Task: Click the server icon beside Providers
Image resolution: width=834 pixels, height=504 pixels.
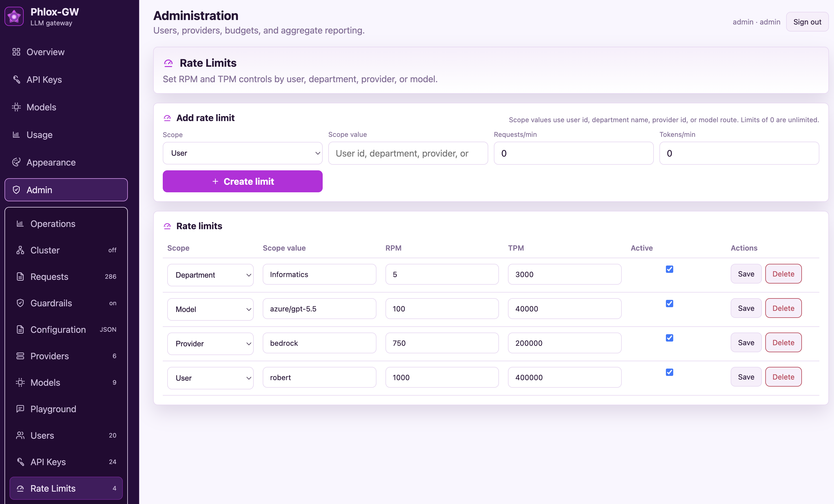Action: (x=20, y=356)
